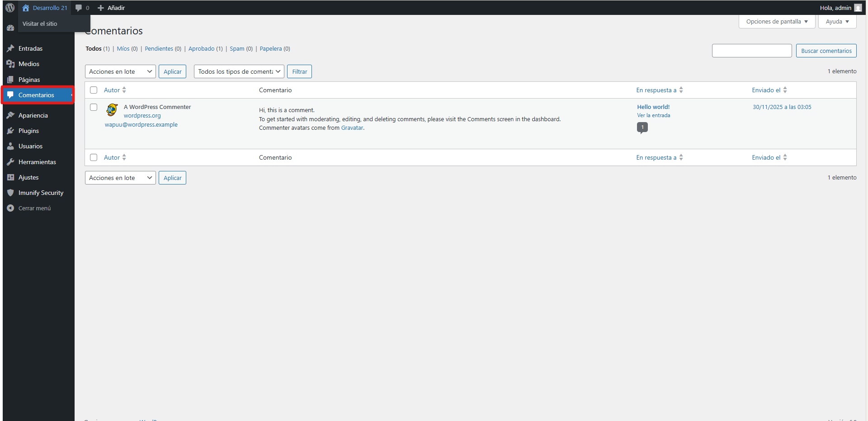The image size is (868, 421).
Task: Open the comment types filter dropdown
Action: (x=239, y=71)
